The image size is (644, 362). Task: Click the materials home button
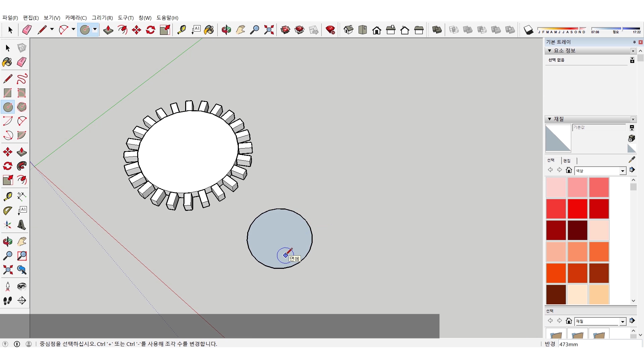point(569,170)
